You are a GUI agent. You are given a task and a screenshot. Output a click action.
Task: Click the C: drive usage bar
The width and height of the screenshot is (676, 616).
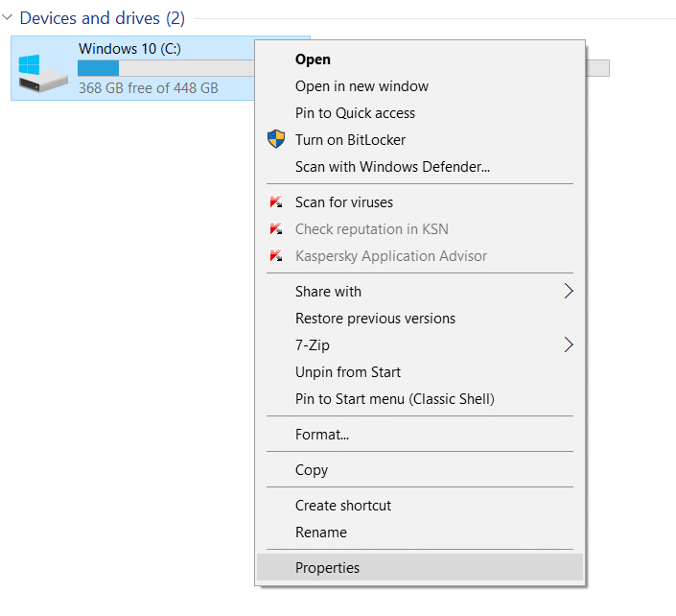pyautogui.click(x=166, y=68)
